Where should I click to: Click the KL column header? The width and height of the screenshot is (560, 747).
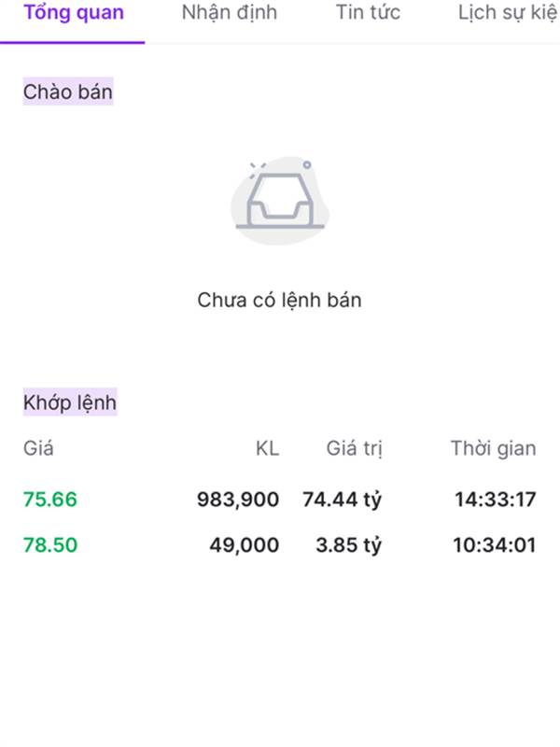267,448
